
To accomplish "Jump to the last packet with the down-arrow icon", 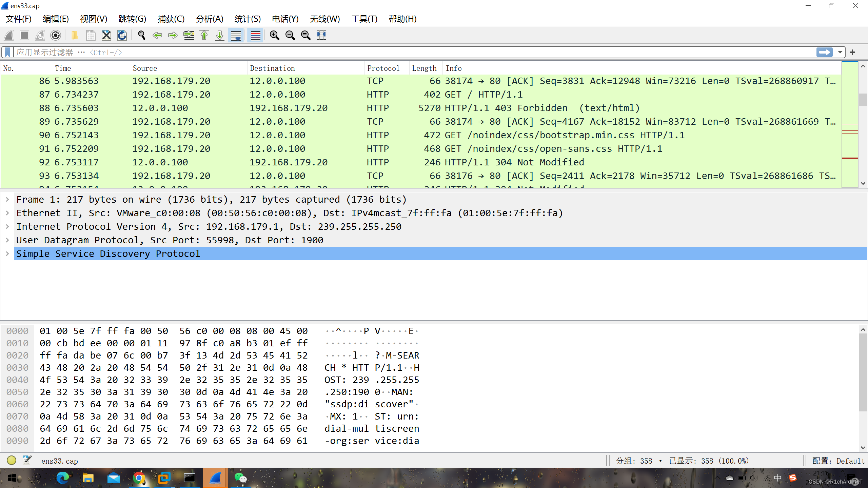I will (x=219, y=35).
